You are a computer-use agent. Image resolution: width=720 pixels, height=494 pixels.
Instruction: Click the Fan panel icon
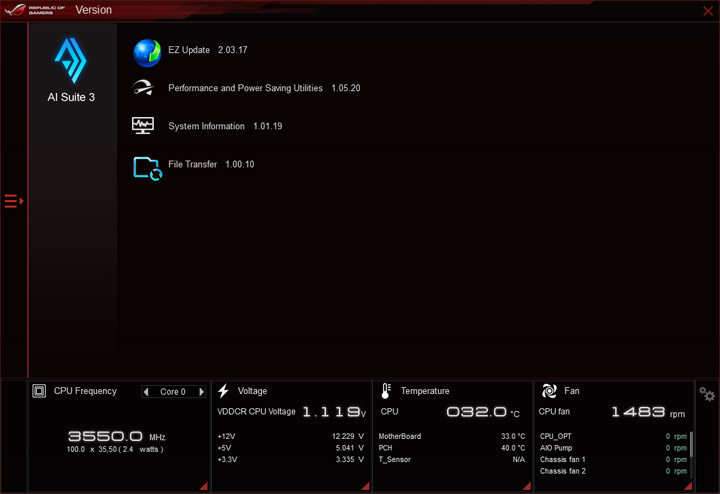[549, 391]
